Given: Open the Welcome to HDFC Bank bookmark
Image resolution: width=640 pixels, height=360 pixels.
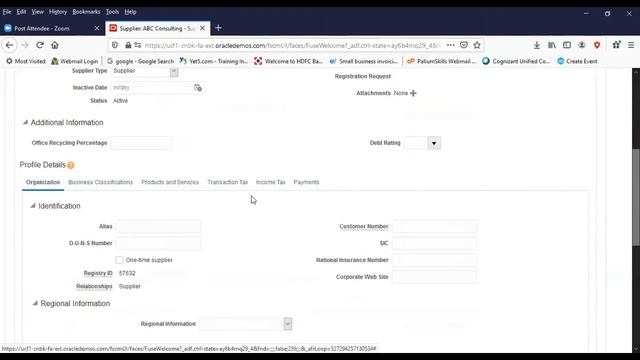Looking at the screenshot, I should (x=288, y=61).
